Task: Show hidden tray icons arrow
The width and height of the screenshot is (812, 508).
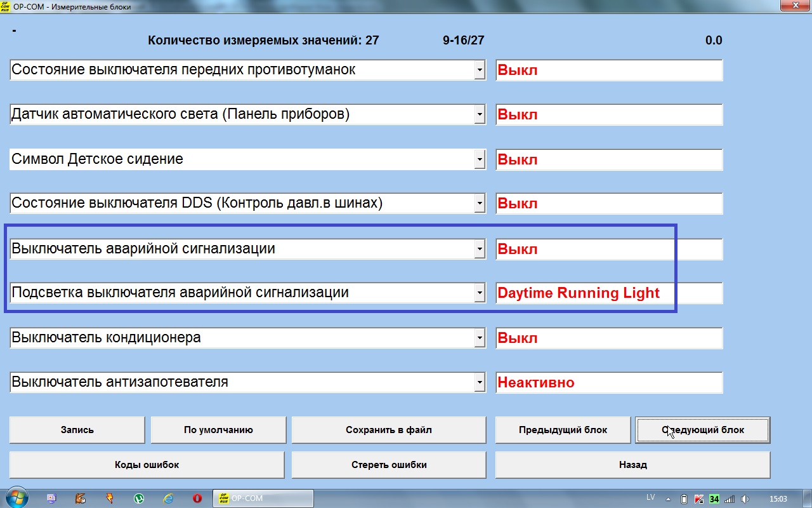Action: pos(669,499)
